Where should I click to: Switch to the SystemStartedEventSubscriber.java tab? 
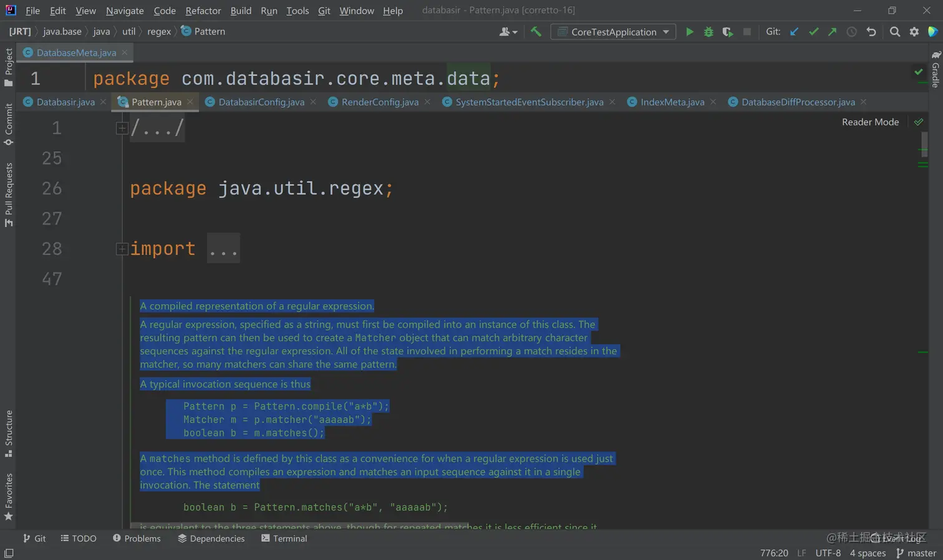[x=530, y=102]
